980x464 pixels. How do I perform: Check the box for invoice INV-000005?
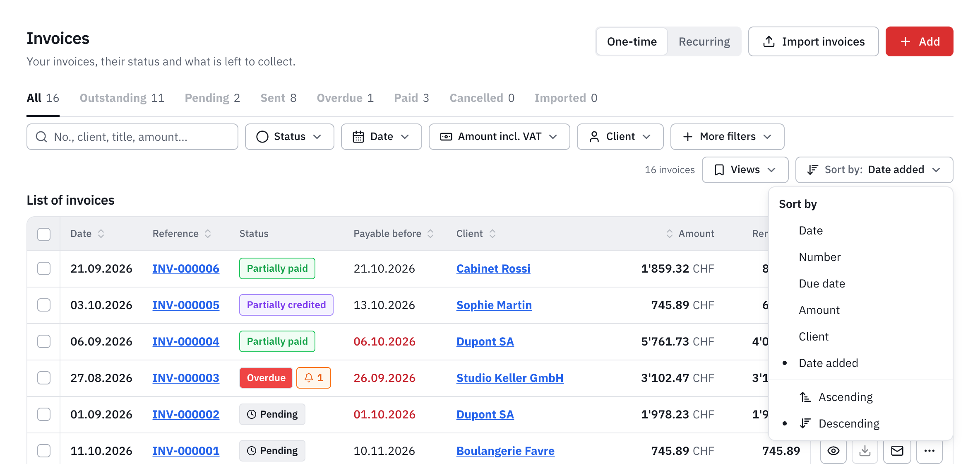click(44, 305)
